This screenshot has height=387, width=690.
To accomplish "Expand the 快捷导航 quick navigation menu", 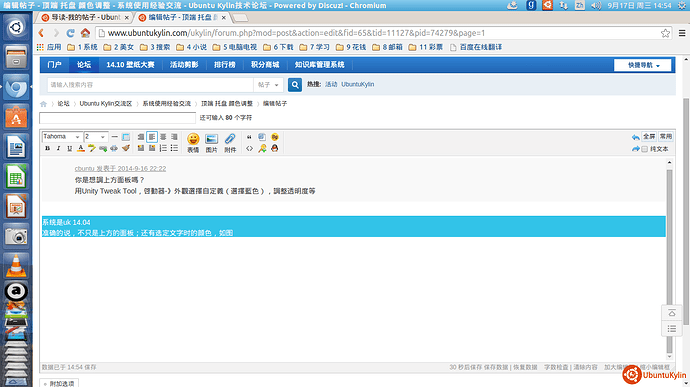I will (643, 65).
